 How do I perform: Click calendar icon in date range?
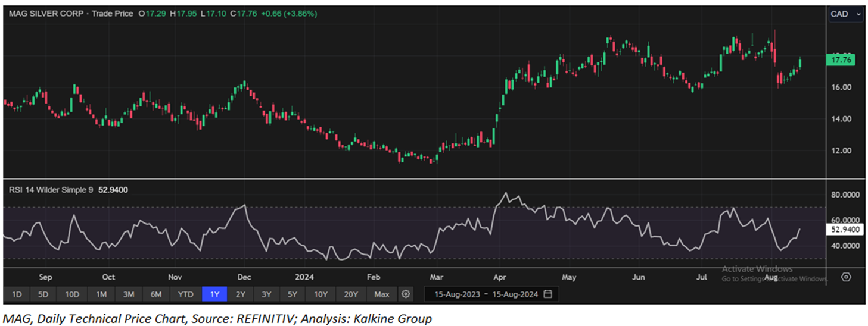click(548, 294)
